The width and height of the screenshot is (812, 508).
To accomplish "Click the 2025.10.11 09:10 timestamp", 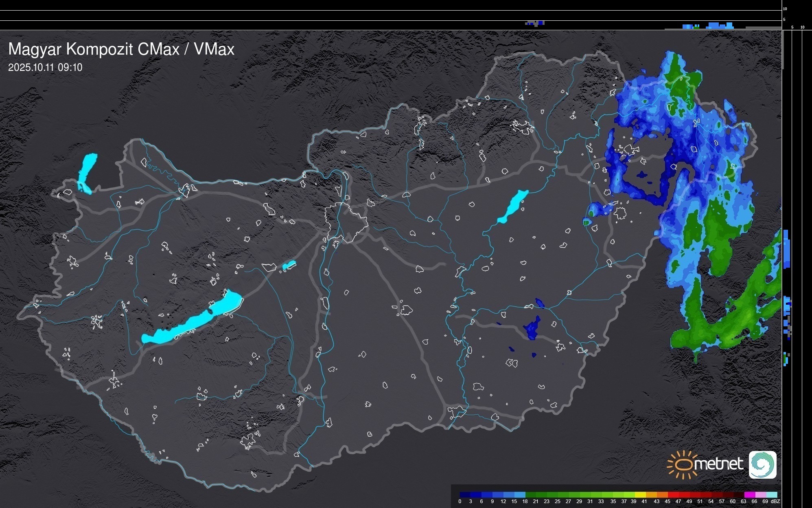I will click(45, 67).
